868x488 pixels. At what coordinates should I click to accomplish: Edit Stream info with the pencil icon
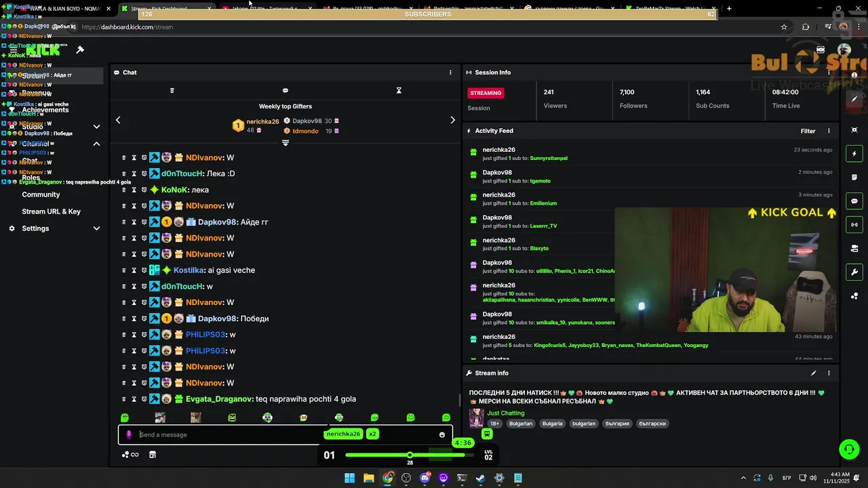point(814,373)
